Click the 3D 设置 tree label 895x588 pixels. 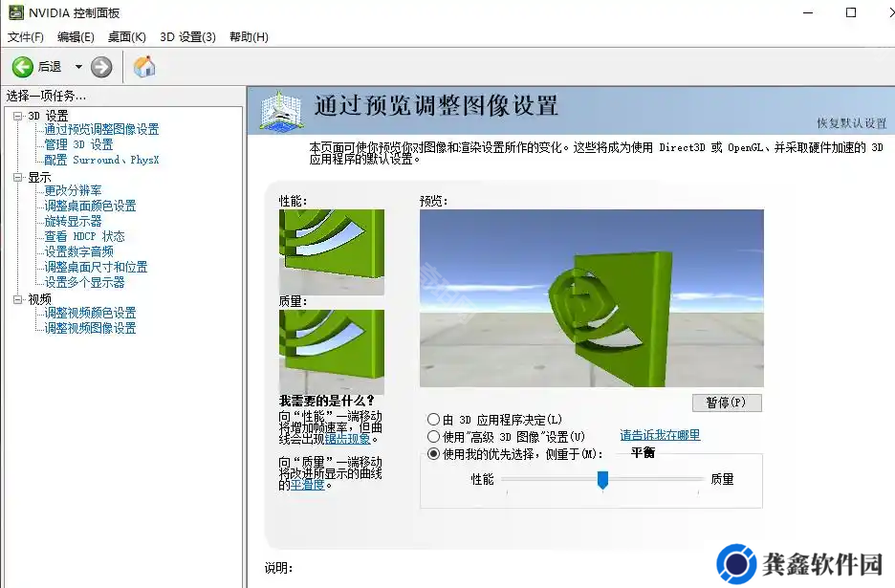[x=48, y=116]
